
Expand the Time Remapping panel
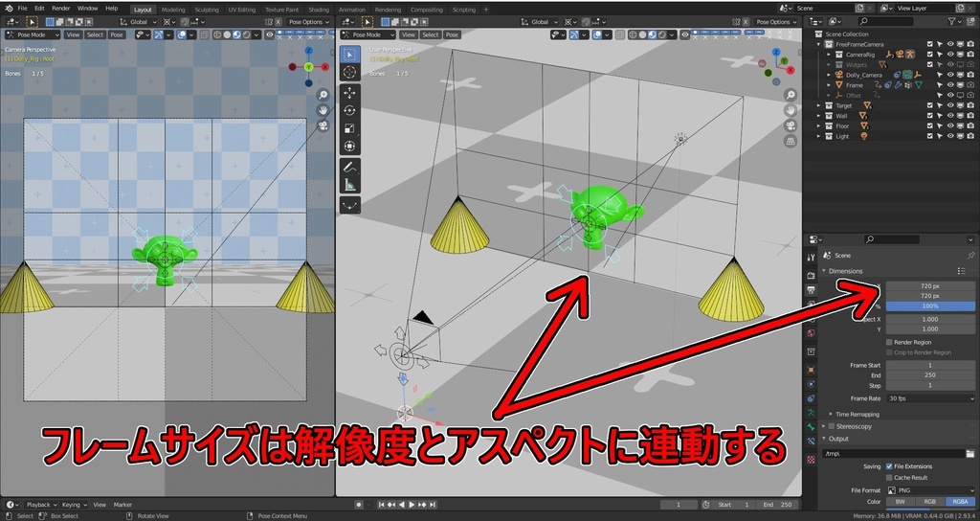[x=831, y=414]
